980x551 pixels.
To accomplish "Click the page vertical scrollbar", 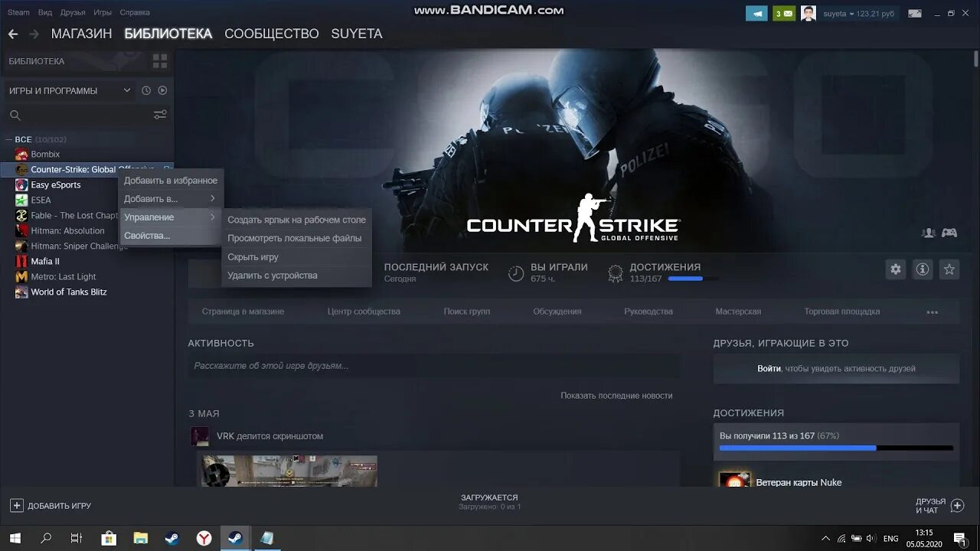I will pos(976,59).
